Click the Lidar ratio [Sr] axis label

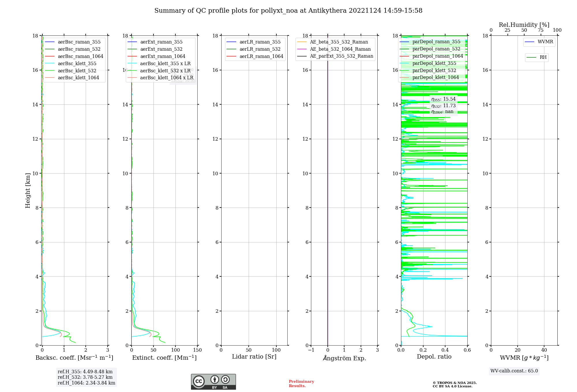(x=254, y=357)
